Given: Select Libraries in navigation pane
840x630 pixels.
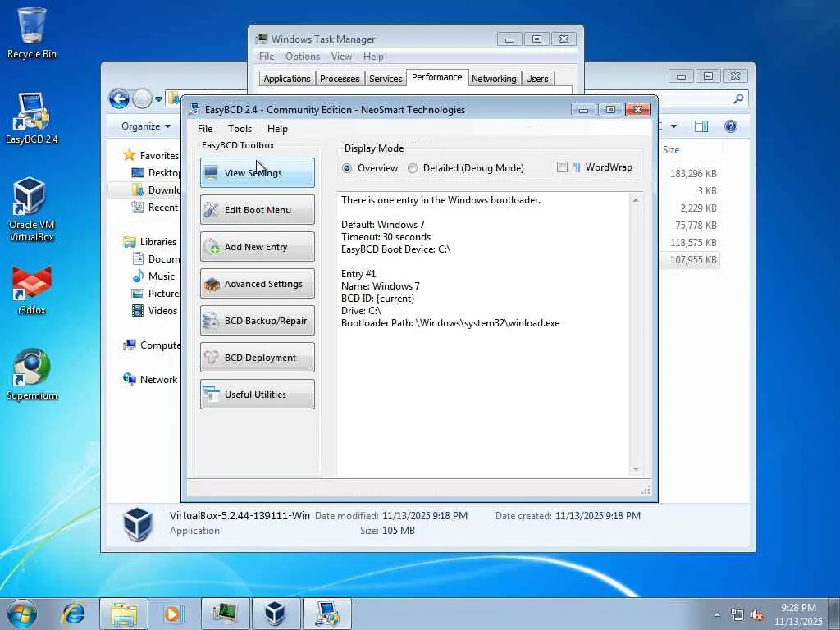Looking at the screenshot, I should click(150, 242).
